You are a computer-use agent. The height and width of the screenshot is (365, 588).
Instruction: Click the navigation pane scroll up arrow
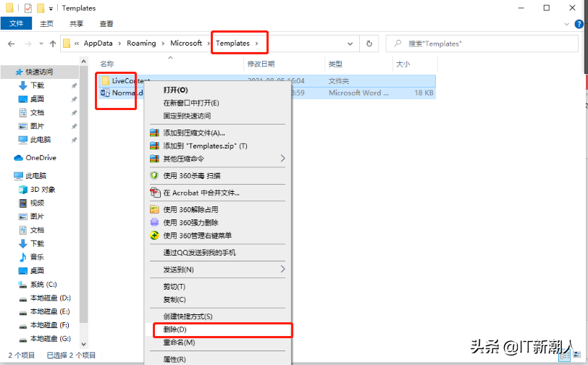[83, 61]
